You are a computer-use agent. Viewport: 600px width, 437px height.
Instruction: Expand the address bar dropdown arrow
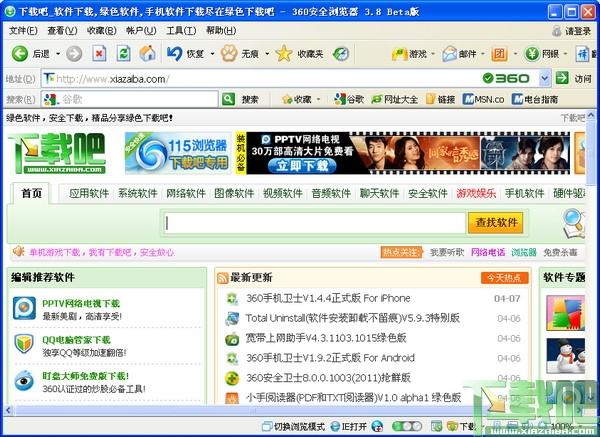(x=545, y=78)
